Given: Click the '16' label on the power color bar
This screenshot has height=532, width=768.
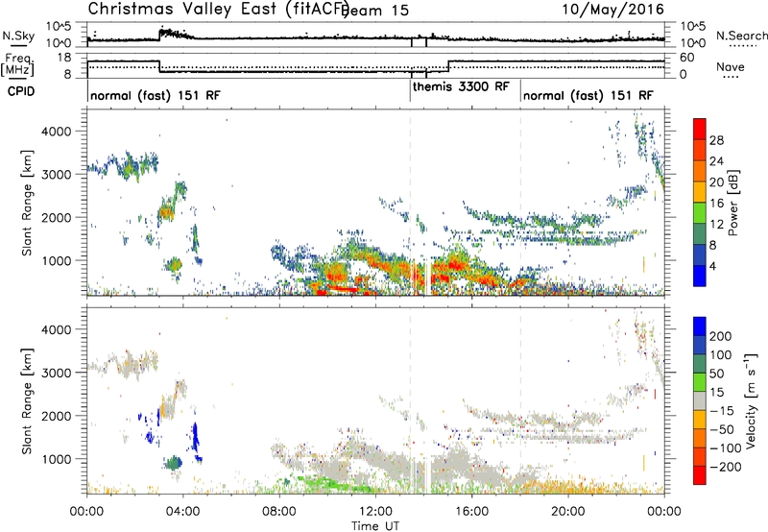Looking at the screenshot, I should [716, 203].
